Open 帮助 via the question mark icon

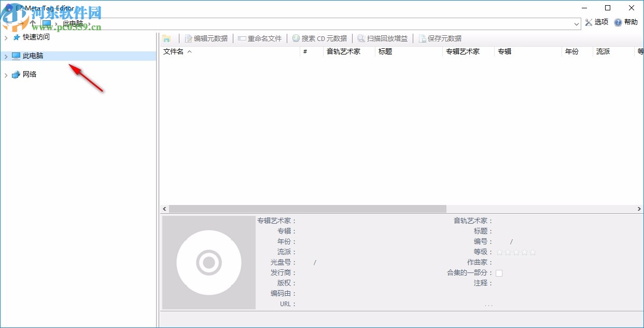[x=624, y=22]
